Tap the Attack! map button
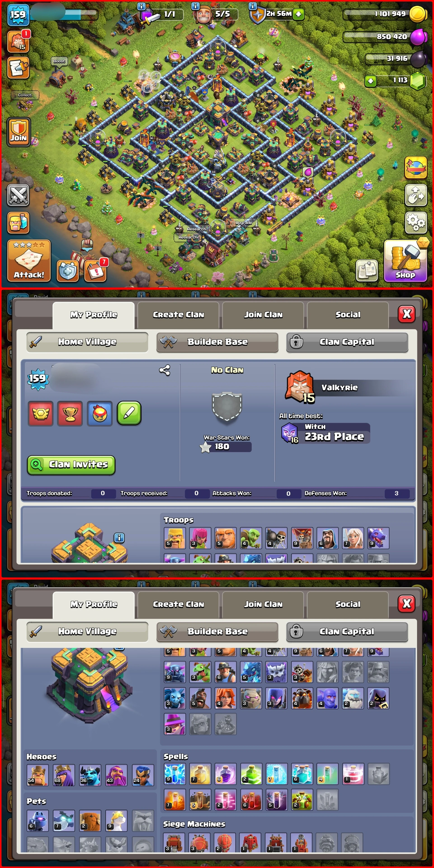This screenshot has height=868, width=434. (x=29, y=261)
